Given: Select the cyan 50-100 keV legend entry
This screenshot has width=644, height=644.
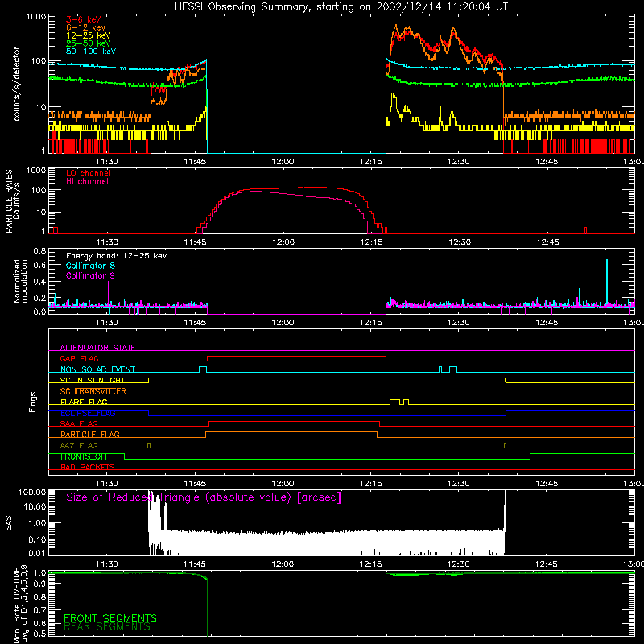Looking at the screenshot, I should point(91,52).
